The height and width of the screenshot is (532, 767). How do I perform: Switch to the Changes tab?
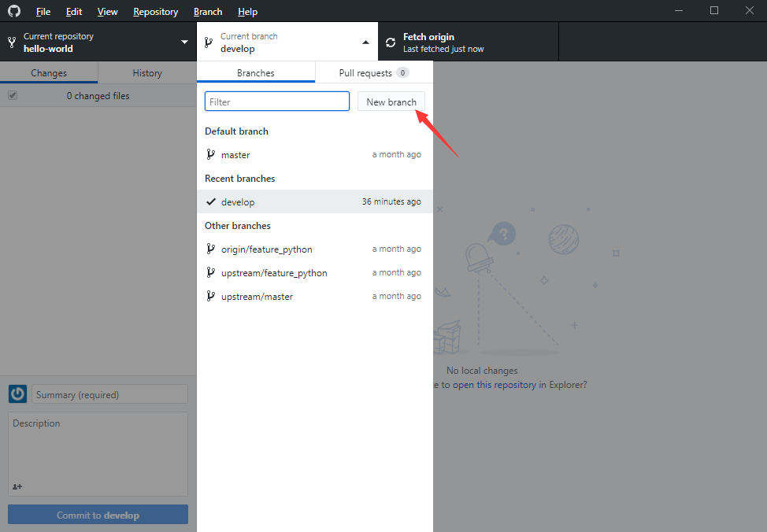click(x=49, y=72)
